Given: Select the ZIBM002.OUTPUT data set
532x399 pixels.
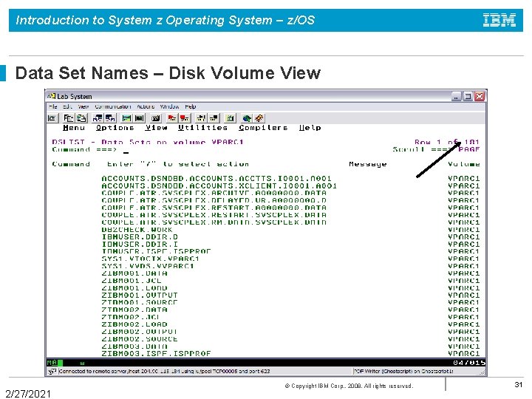Looking at the screenshot, I should click(140, 332).
